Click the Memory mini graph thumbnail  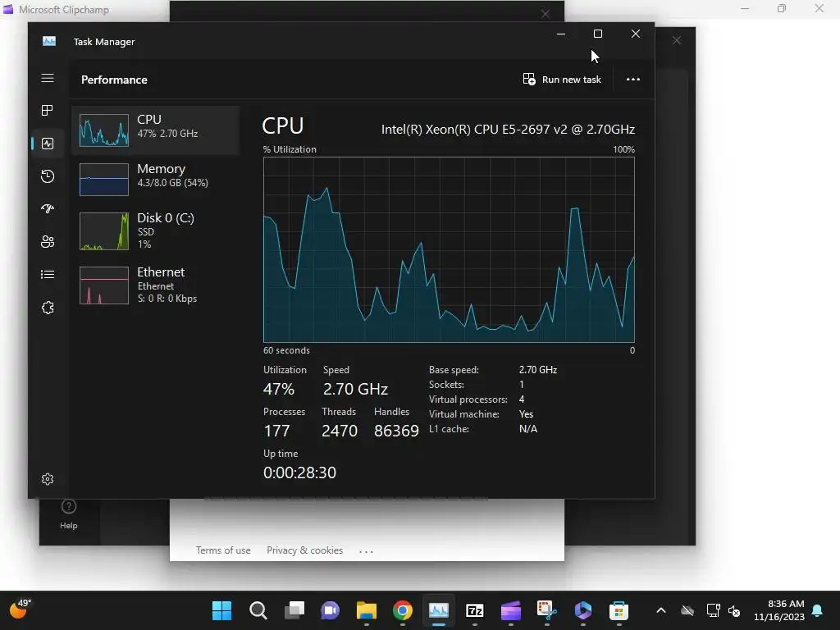point(104,180)
